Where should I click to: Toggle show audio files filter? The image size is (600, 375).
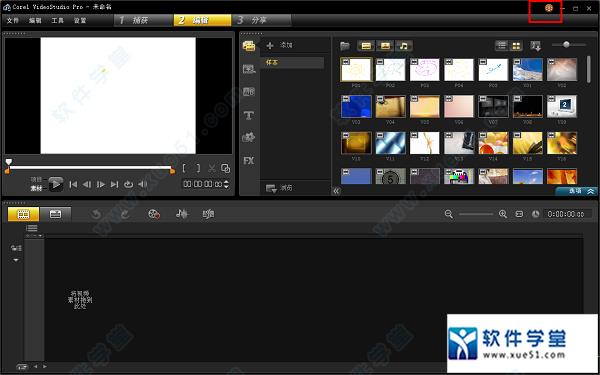[404, 46]
